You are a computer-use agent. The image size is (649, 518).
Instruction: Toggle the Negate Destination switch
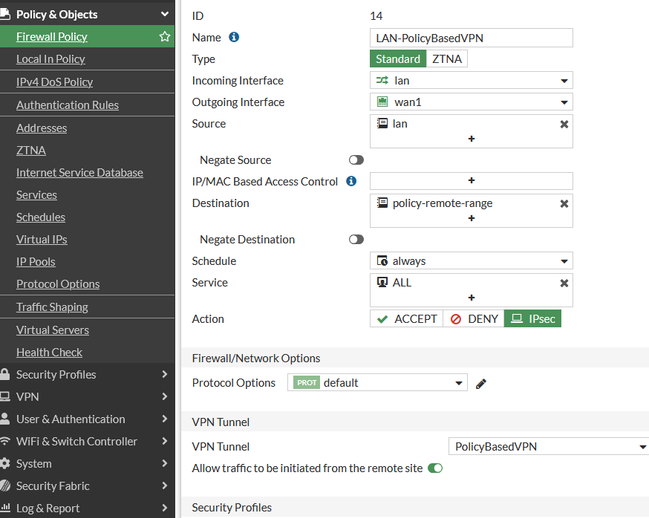[356, 240]
